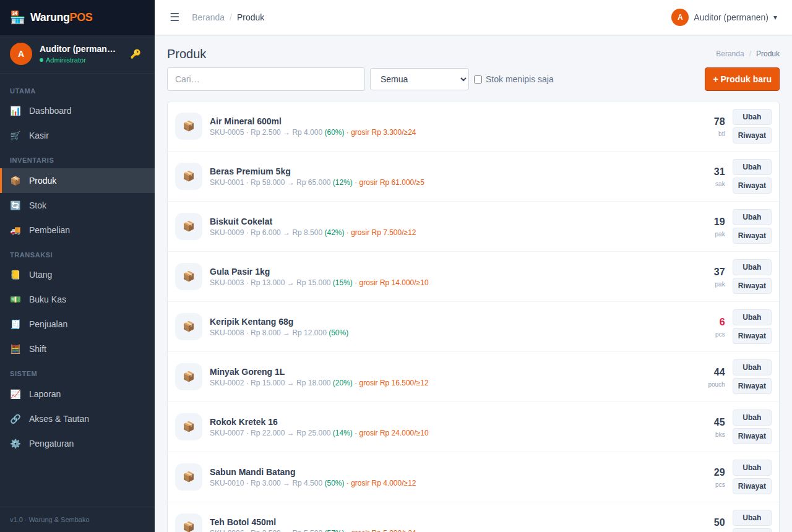This screenshot has width=792, height=532.
Task: Click the WarungPOS store logo icon
Action: 17,17
